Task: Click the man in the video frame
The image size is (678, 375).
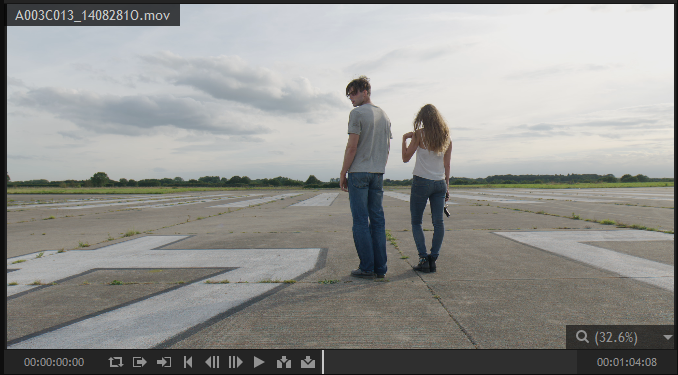Action: [367, 177]
